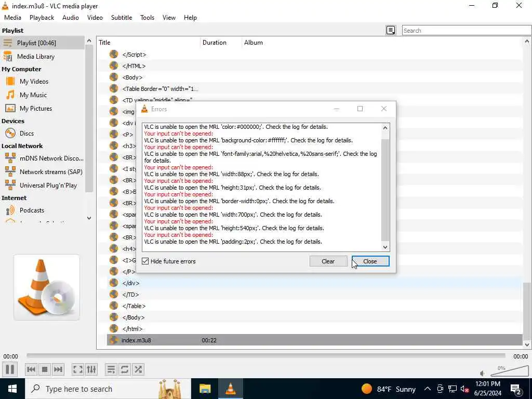
Task: Sort playlist by Album column
Action: [382, 43]
